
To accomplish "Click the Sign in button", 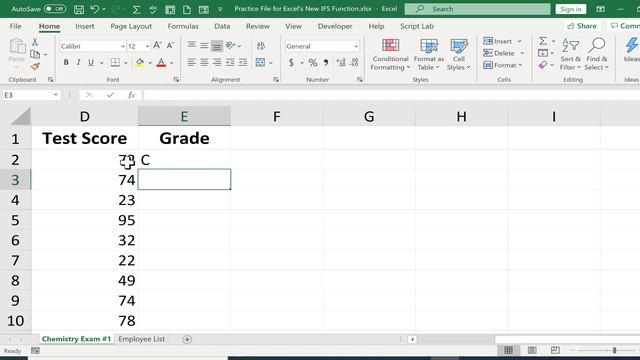I will point(571,9).
